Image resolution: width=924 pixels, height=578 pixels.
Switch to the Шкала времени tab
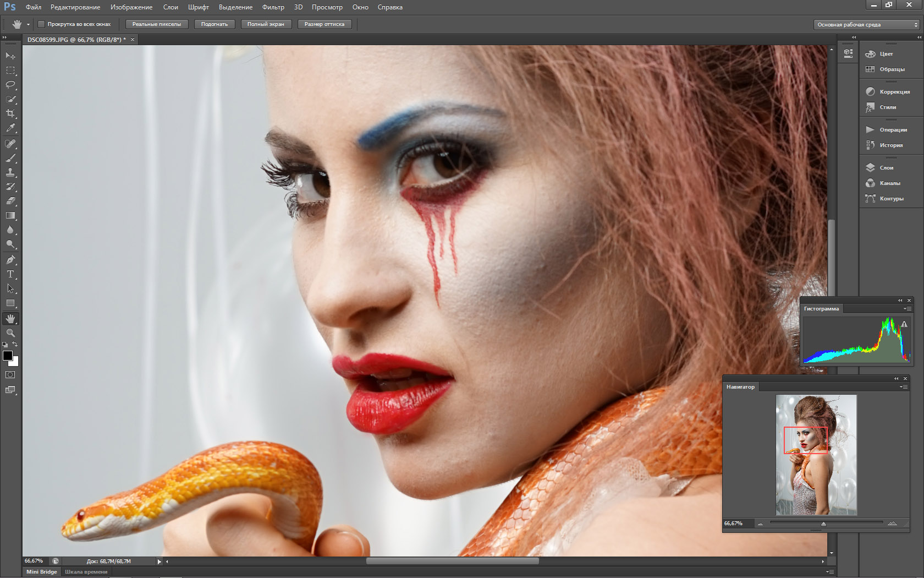pos(86,572)
